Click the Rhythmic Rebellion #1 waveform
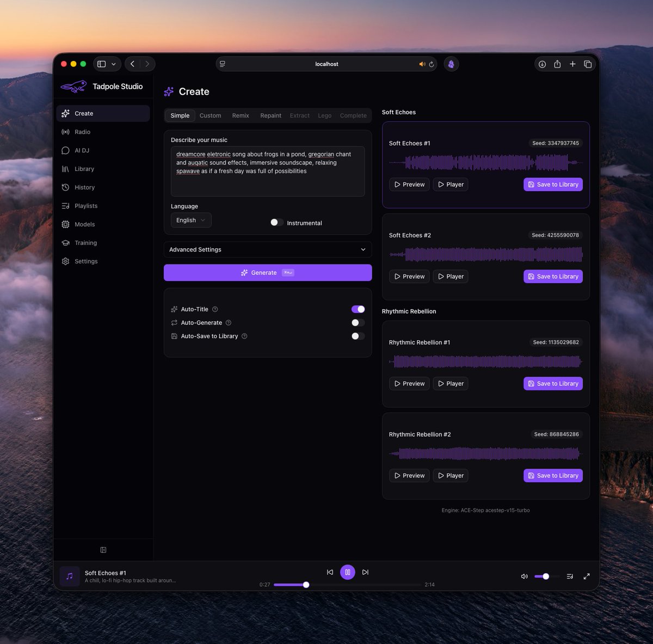 pos(486,361)
